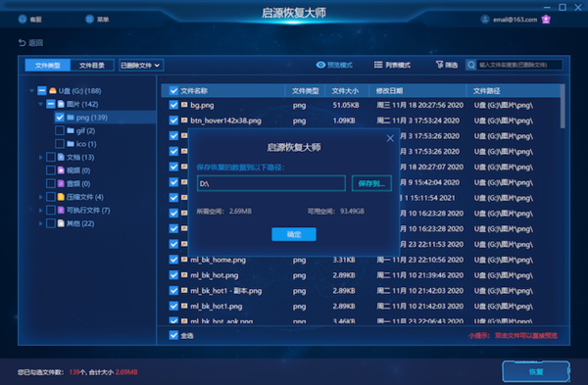Click the gif (2) folder icon
Screen dimensions: 588x385
[71, 130]
